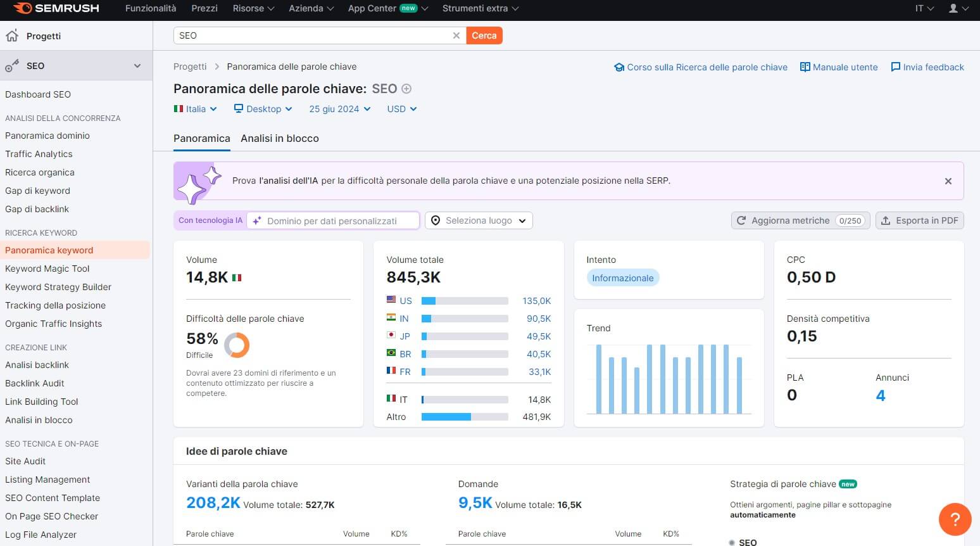Open Corso sulla Ricerca delle parole chiave
The height and width of the screenshot is (546, 980).
701,67
